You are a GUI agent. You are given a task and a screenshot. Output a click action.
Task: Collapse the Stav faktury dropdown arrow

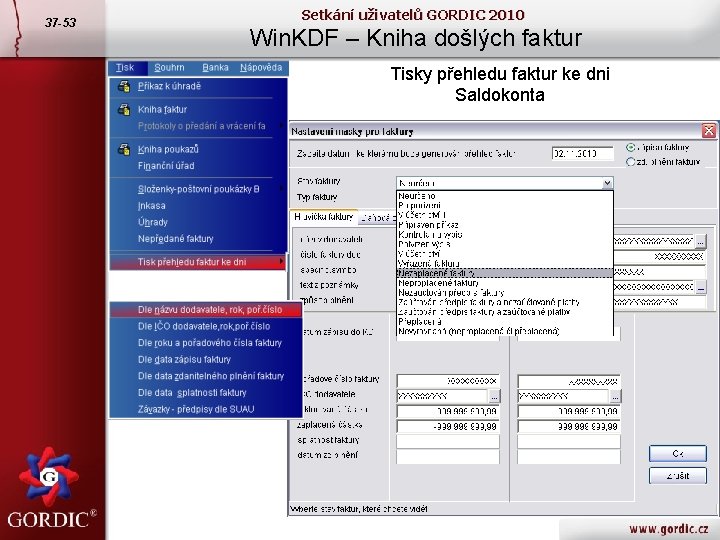point(607,183)
